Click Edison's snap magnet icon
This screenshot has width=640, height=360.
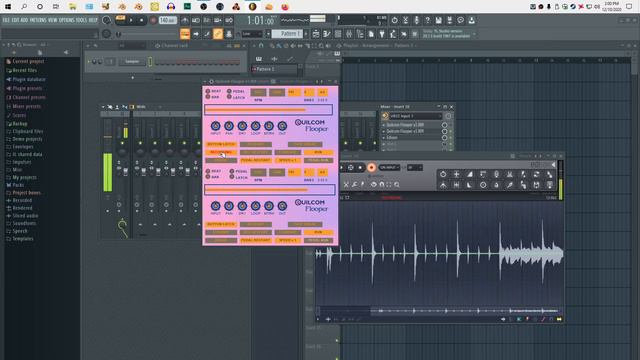coord(382,184)
